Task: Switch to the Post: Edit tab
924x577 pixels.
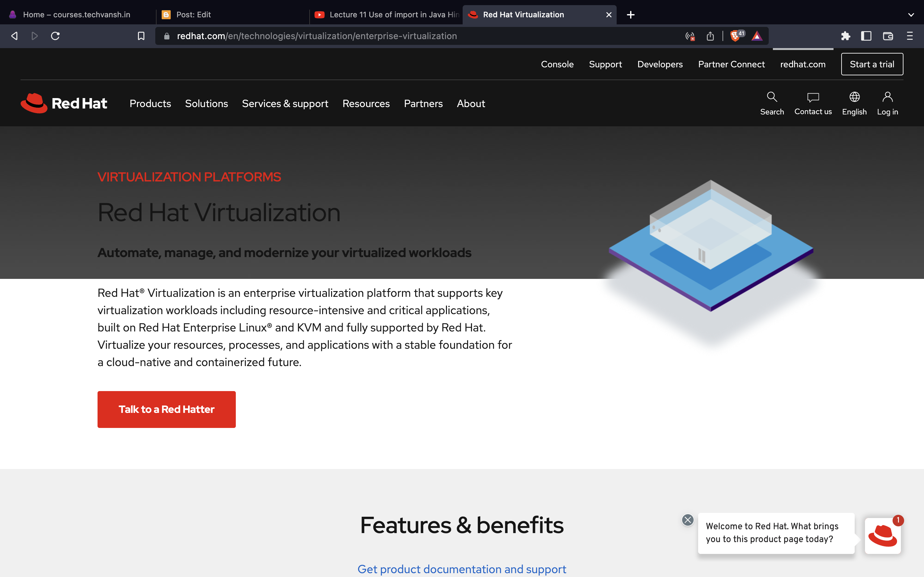Action: click(193, 14)
